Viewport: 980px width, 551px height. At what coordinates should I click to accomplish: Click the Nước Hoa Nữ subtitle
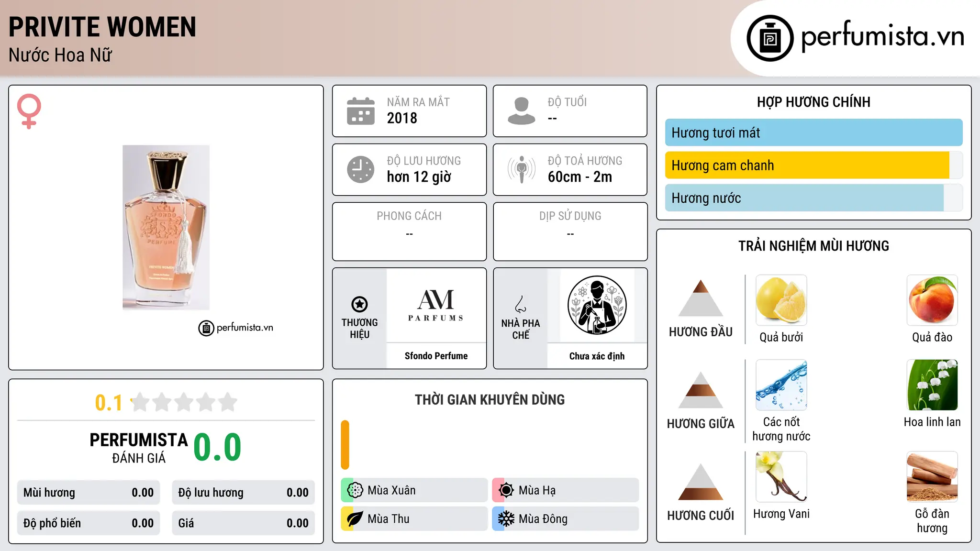click(60, 55)
